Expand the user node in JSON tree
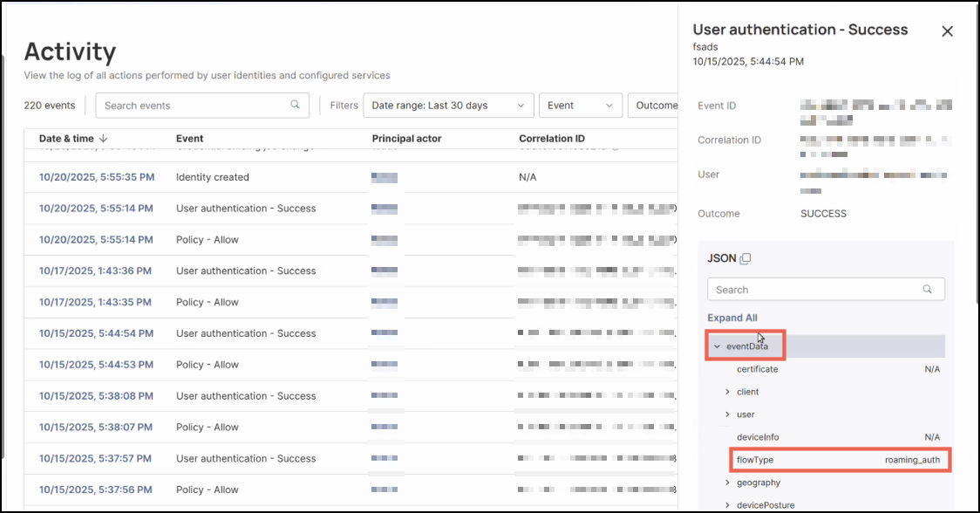This screenshot has width=980, height=513. [728, 414]
